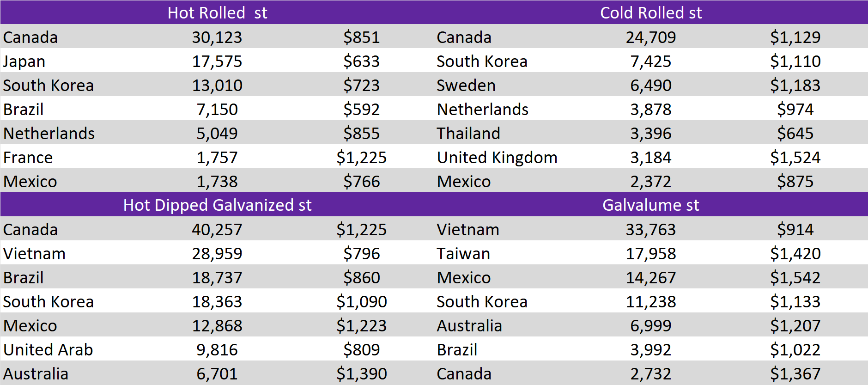Click the United Kingdom cell
The height and width of the screenshot is (385, 868).
[x=497, y=158]
